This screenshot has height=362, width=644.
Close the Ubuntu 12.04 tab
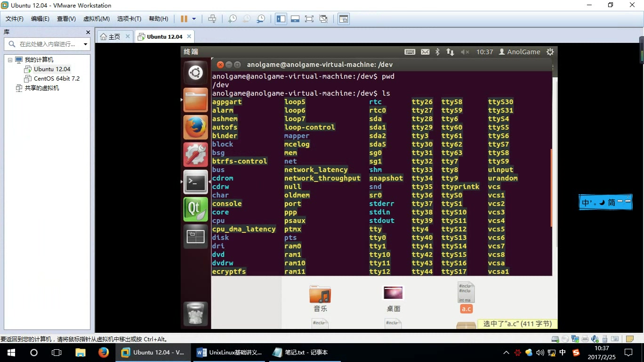pos(189,36)
